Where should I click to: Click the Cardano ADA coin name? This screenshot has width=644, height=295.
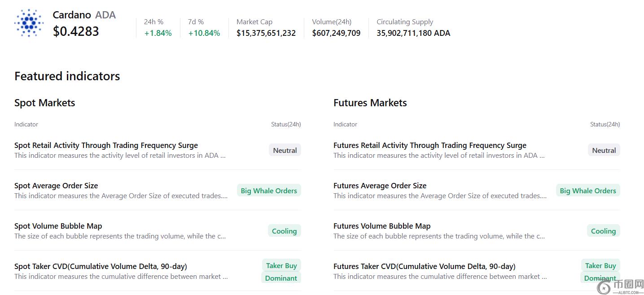click(x=84, y=15)
